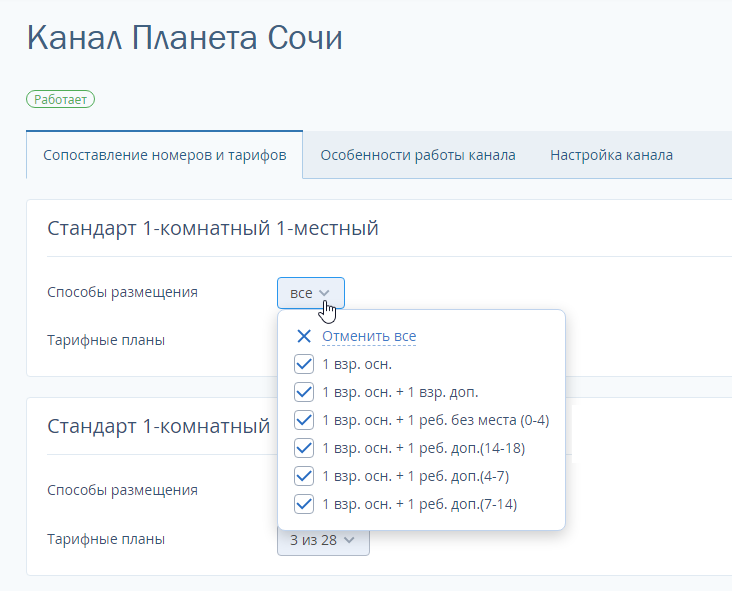Image resolution: width=732 pixels, height=591 pixels.
Task: Click 'Стандарт 1-комнатный 1-местный' heading
Action: [213, 228]
